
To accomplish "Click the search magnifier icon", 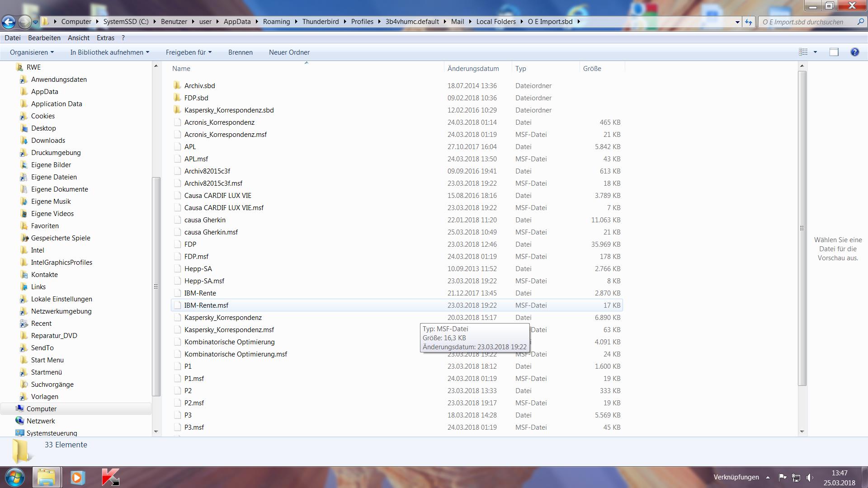I will tap(860, 21).
